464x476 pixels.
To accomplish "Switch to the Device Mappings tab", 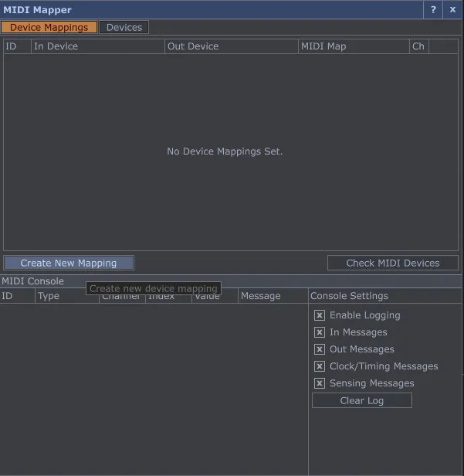I will [x=49, y=27].
